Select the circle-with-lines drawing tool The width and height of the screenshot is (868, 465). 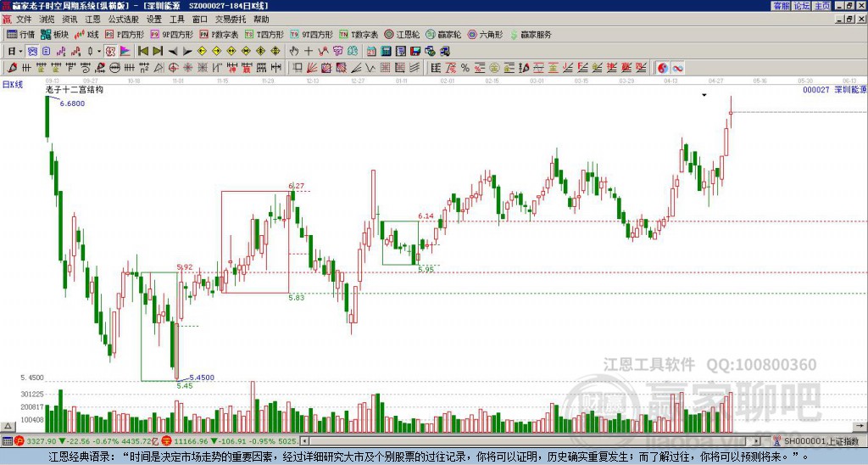114,68
